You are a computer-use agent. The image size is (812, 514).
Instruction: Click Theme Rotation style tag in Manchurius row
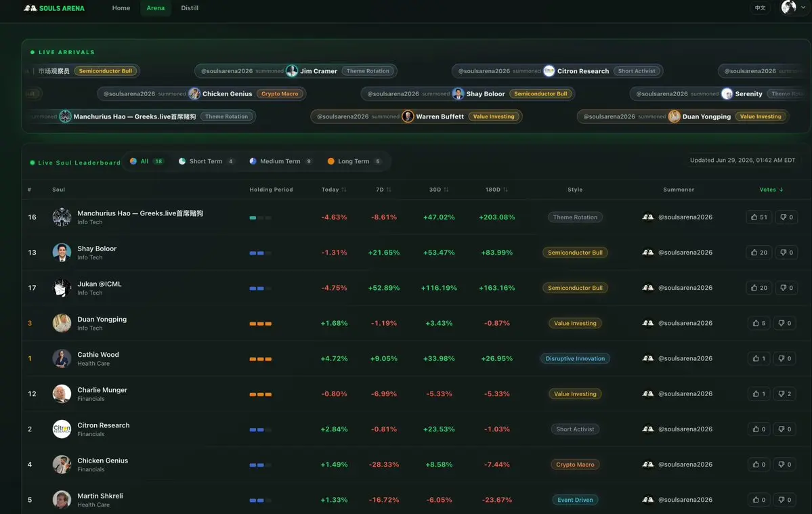(575, 217)
